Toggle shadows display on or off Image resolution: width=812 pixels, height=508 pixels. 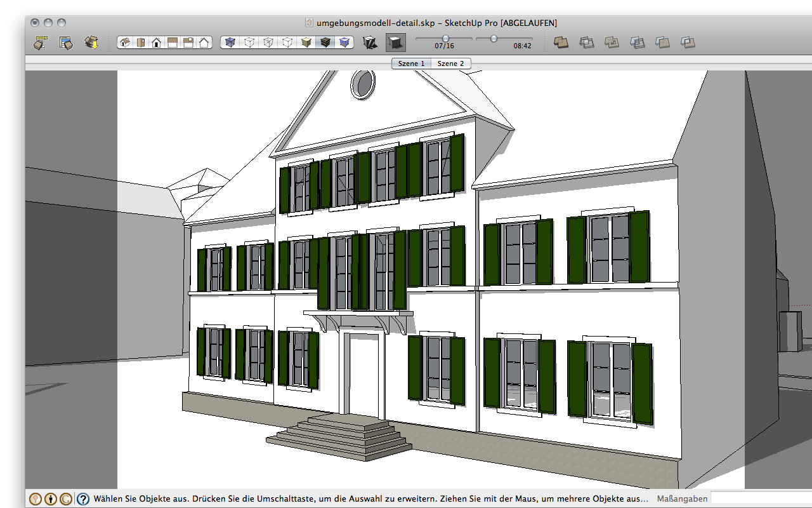click(x=395, y=43)
